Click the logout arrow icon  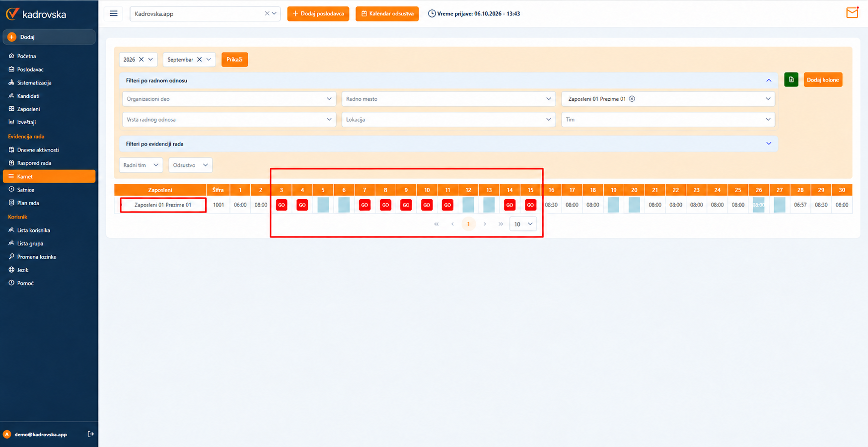point(91,434)
